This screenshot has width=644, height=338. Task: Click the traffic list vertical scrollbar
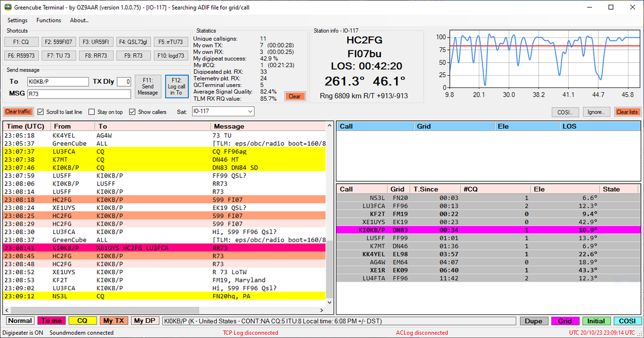(x=330, y=215)
